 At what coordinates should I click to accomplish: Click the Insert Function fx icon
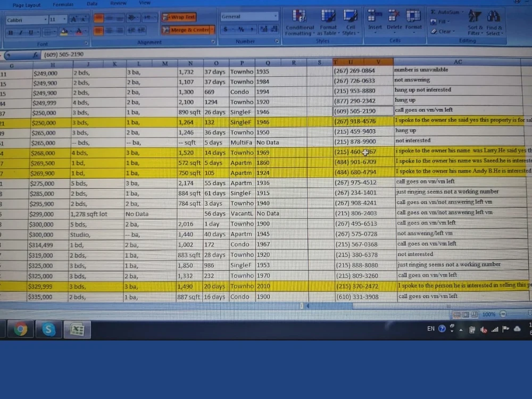(x=35, y=55)
